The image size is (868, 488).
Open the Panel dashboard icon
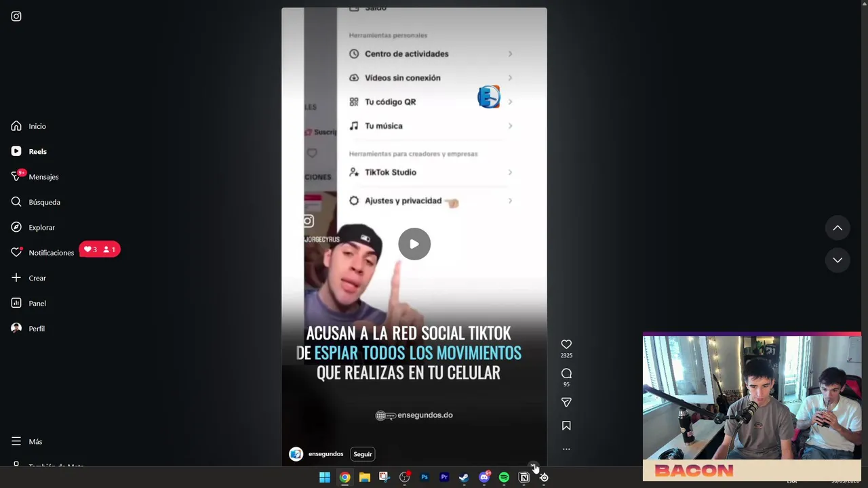click(16, 303)
